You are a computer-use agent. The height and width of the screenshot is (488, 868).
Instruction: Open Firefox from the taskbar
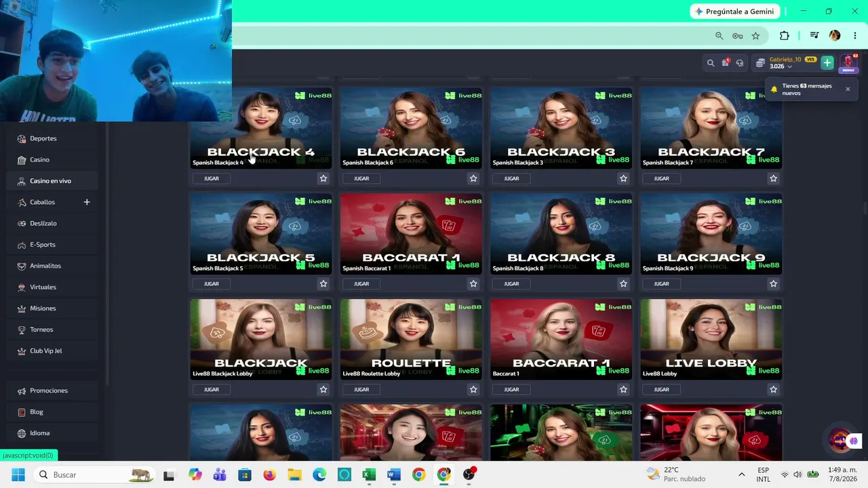(x=269, y=474)
